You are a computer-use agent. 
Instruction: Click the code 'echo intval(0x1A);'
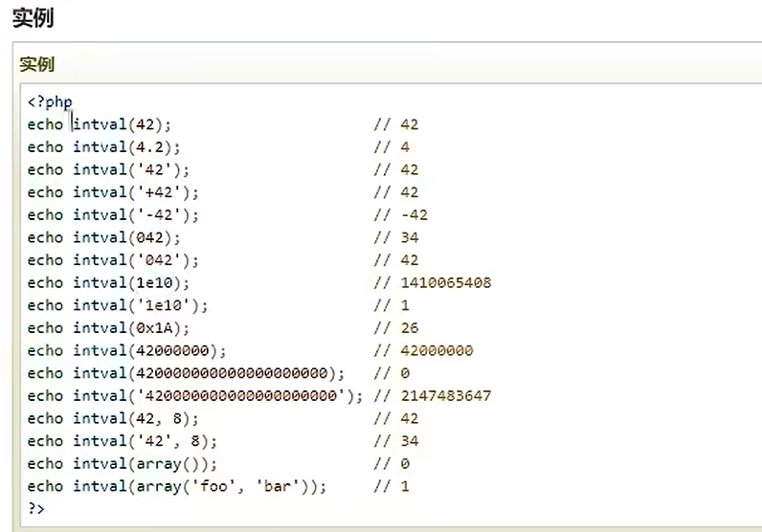(x=108, y=328)
